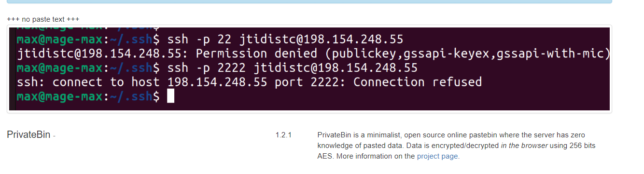Click the '+++ no paste text +++' label
644x174 pixels.
[43, 19]
